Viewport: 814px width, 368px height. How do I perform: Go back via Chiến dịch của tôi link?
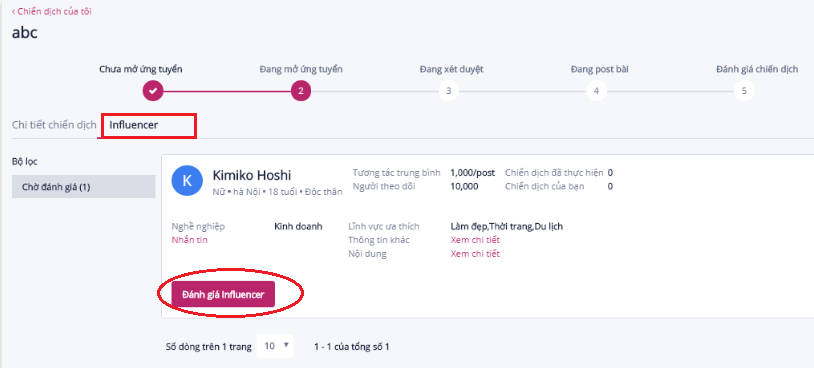(52, 11)
